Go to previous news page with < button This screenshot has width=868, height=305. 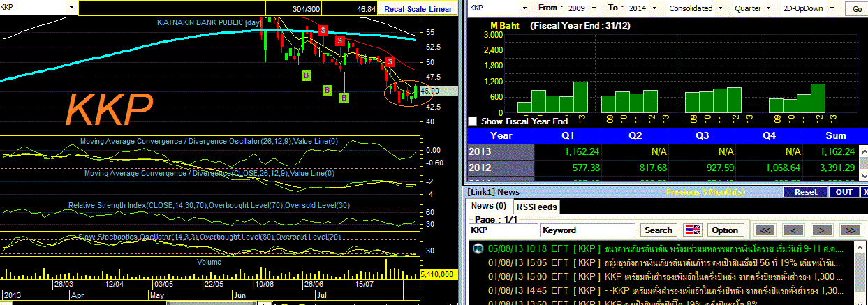[793, 230]
